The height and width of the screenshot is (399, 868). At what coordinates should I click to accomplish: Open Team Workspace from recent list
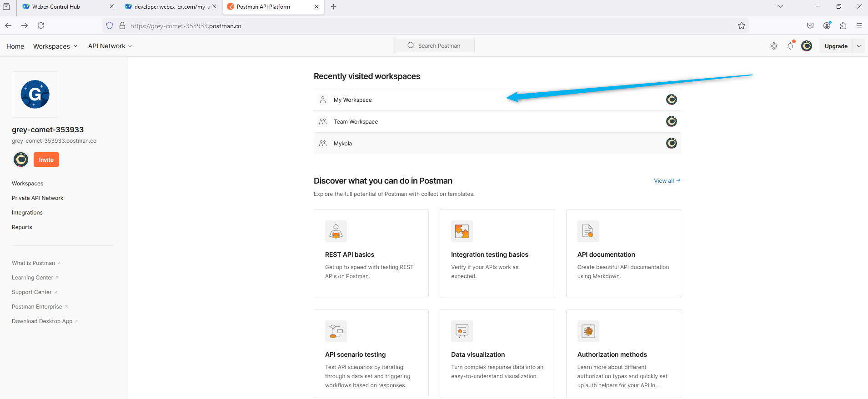click(x=497, y=121)
